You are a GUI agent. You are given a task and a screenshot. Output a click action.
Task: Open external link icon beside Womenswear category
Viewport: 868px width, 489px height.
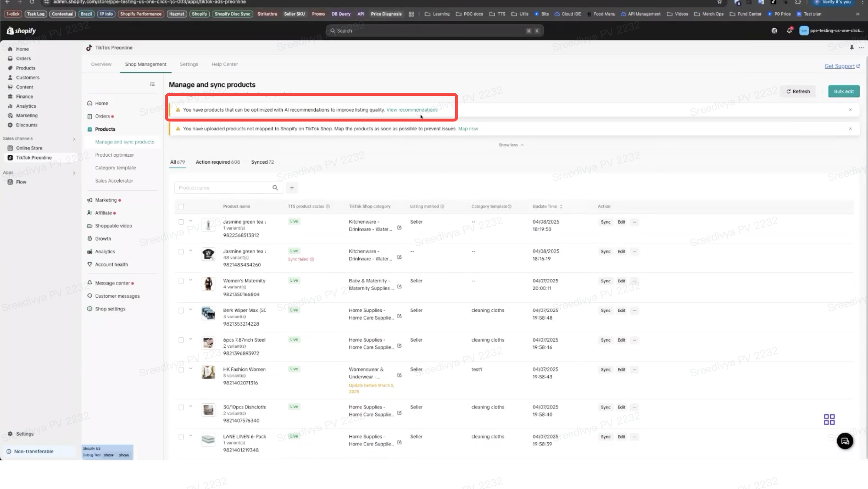(399, 375)
